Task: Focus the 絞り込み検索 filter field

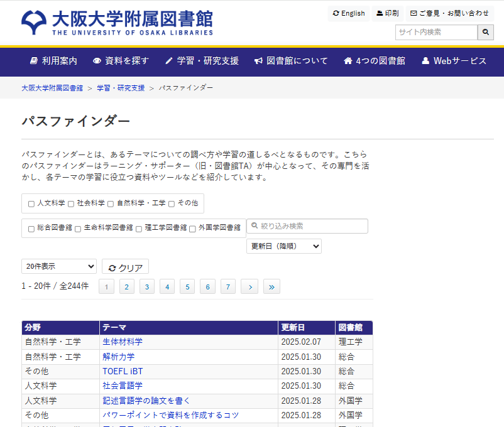Action: pyautogui.click(x=307, y=226)
